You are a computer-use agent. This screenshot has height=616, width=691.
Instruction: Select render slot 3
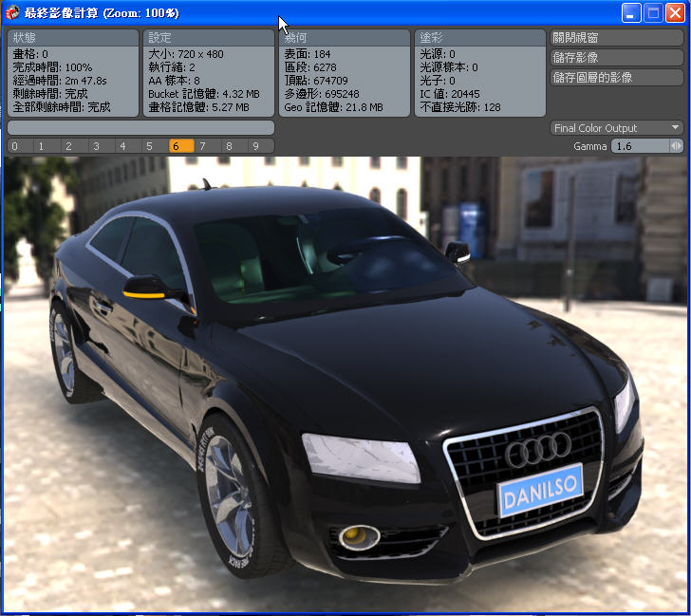pos(101,146)
